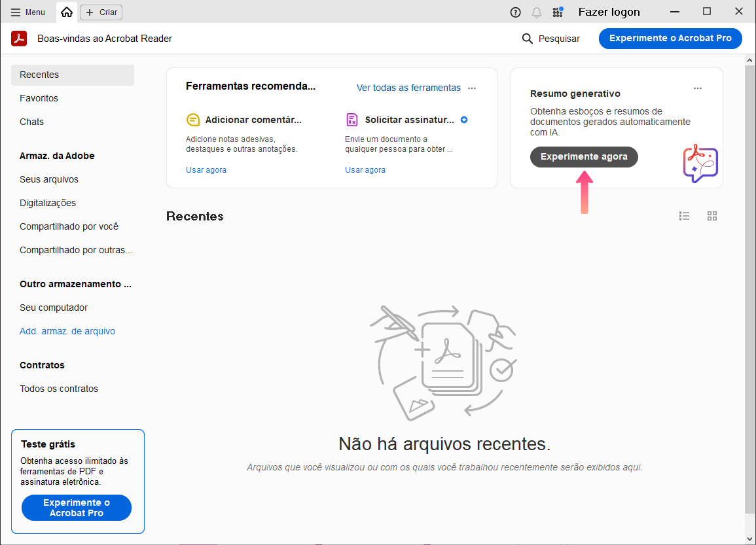
Task: Click Add. armaz. de arquivo link
Action: click(x=67, y=331)
